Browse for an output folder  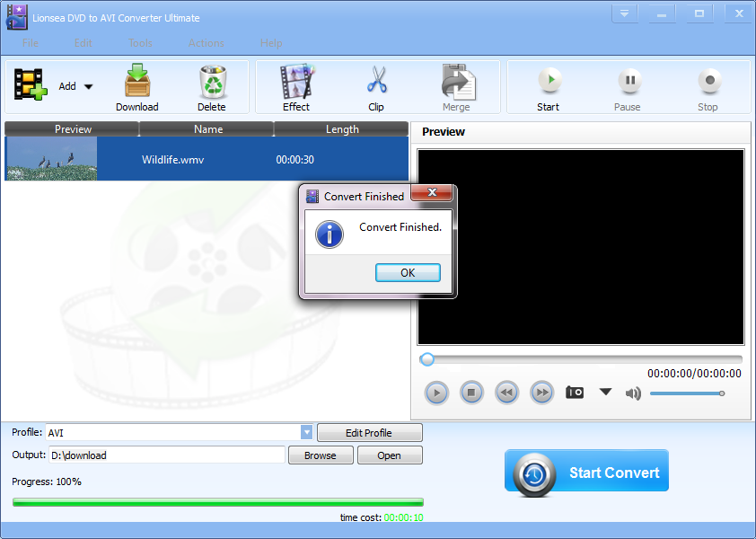tap(321, 455)
